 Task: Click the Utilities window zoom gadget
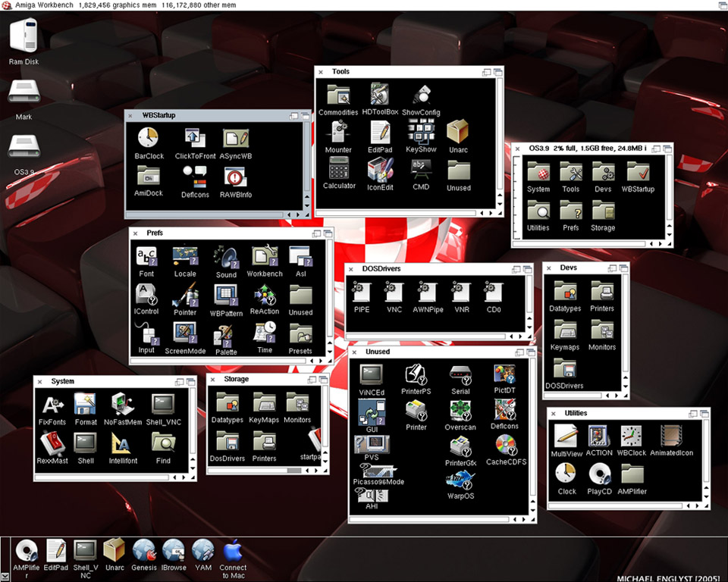[x=692, y=414]
